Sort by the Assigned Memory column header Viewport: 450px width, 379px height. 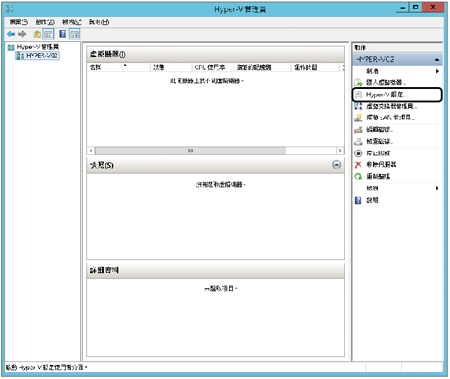(x=262, y=67)
